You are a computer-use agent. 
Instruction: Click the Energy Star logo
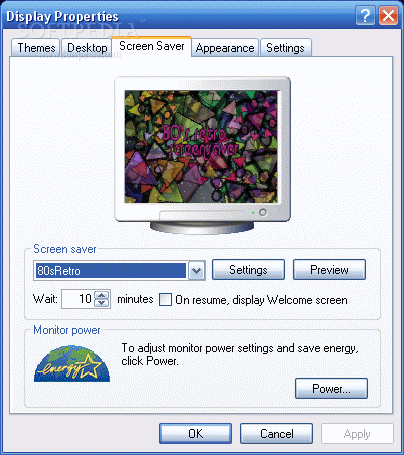click(x=72, y=363)
